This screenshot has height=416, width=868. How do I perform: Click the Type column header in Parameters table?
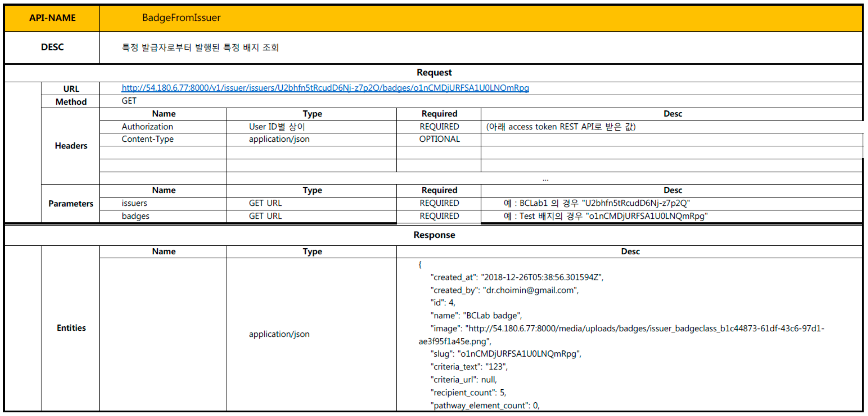coord(312,190)
